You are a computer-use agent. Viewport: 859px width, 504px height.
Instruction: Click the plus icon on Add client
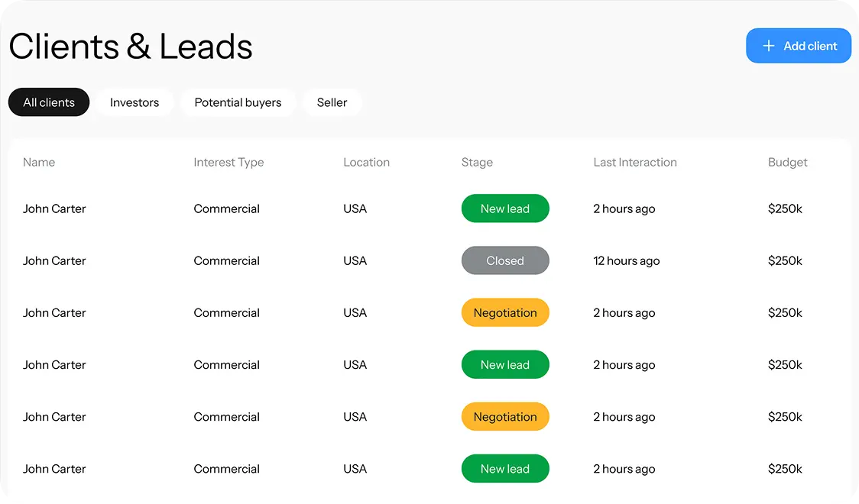coord(767,46)
